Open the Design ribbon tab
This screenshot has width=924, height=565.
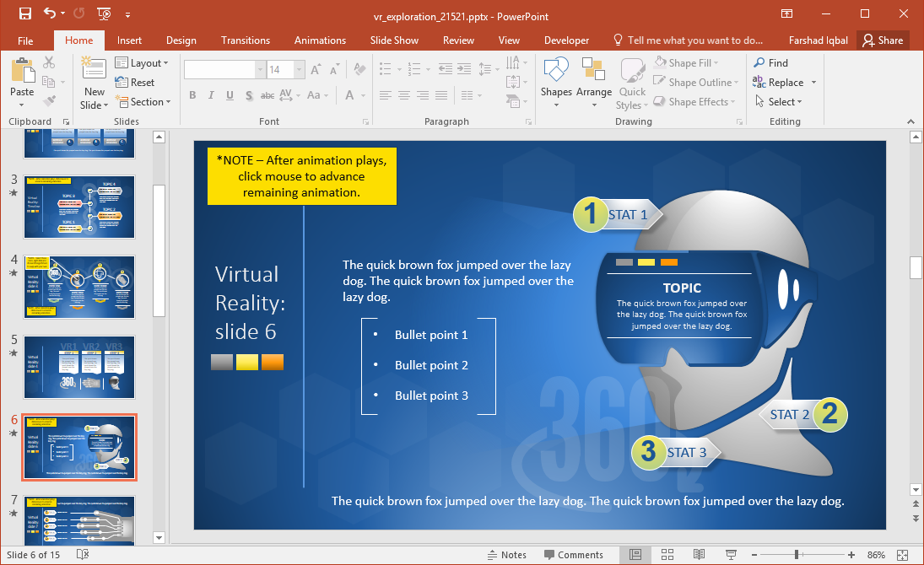click(x=181, y=40)
